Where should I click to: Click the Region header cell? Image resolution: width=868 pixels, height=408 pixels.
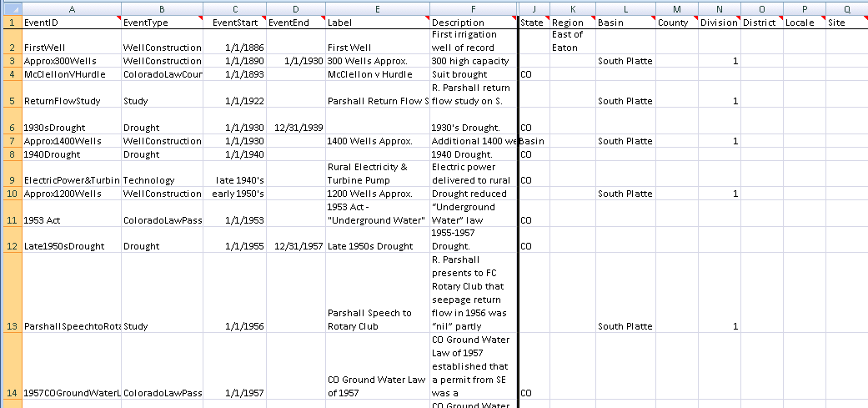click(573, 23)
